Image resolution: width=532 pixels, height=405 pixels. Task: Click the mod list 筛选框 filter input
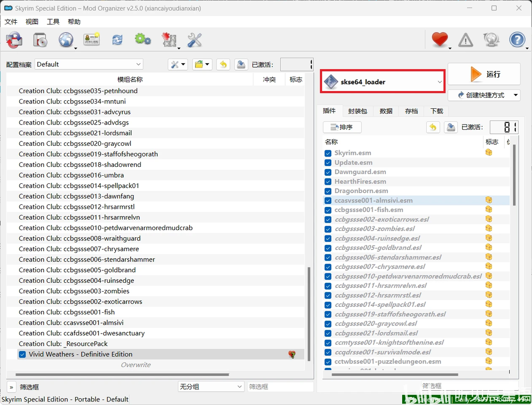tap(280, 387)
